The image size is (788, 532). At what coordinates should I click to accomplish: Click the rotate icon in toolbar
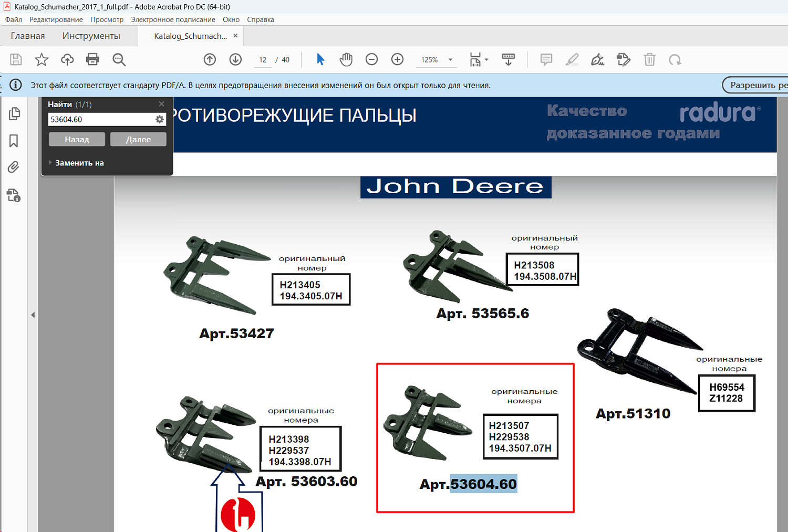tap(675, 59)
